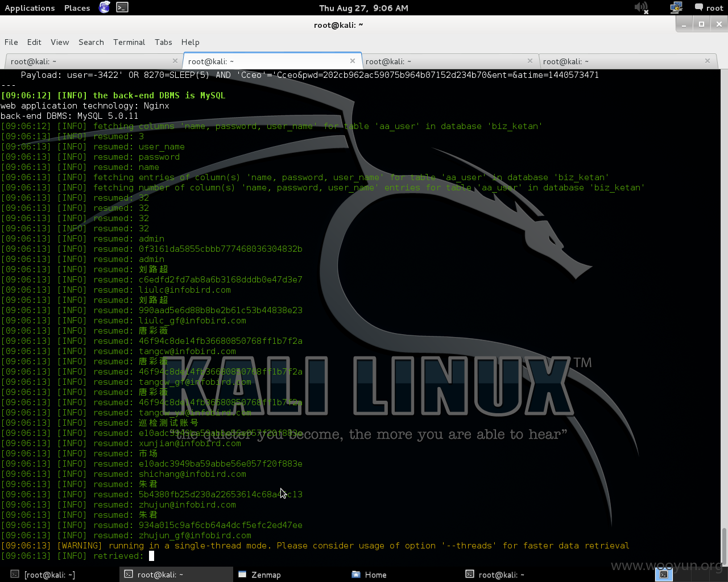The image size is (728, 582).
Task: Open the File menu
Action: point(11,42)
